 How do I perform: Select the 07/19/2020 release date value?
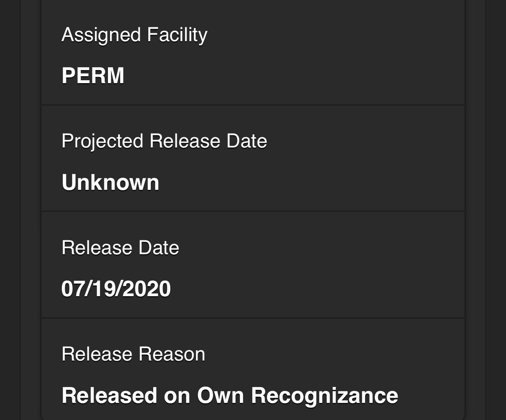(116, 289)
